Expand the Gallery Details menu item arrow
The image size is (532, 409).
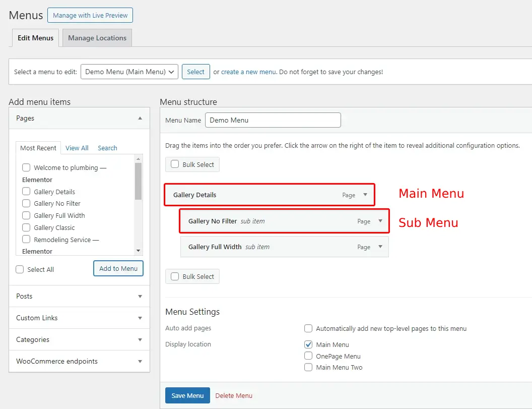coord(365,195)
